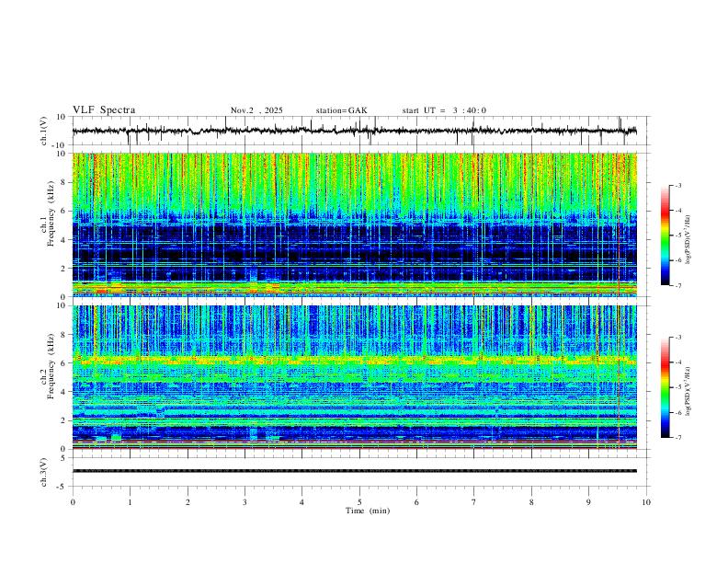
Task: Click the "8" kHz tick on the ch.2 spectrogram axis
Action: point(64,335)
